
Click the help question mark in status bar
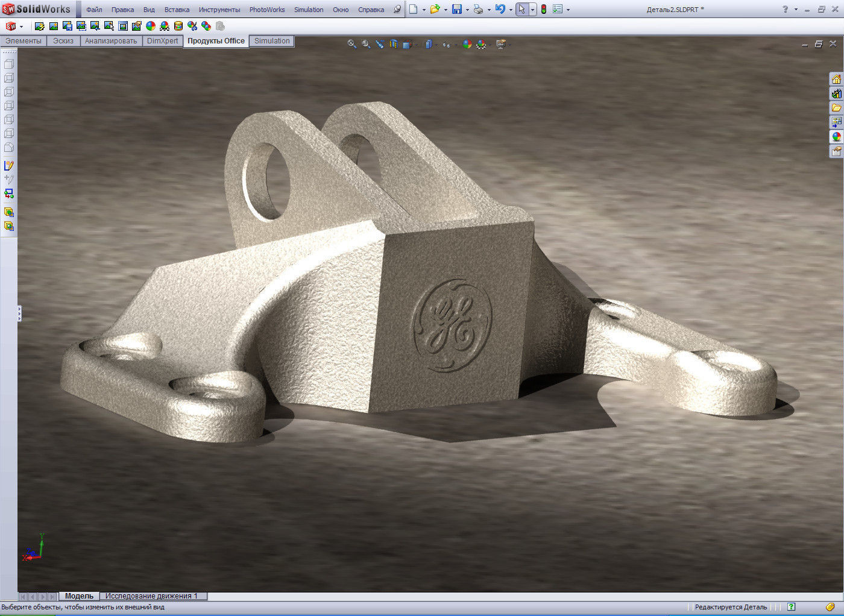(x=790, y=606)
